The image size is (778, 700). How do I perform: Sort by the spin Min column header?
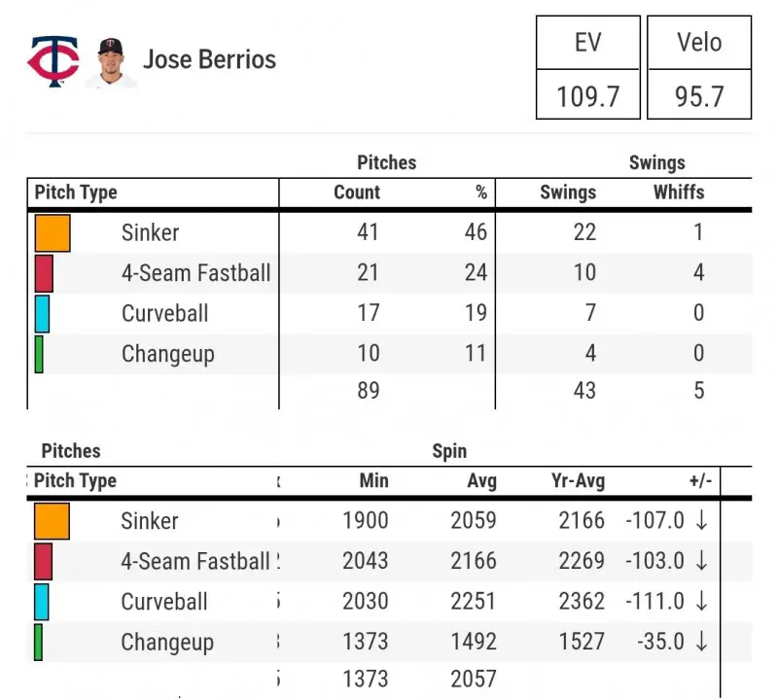373,480
